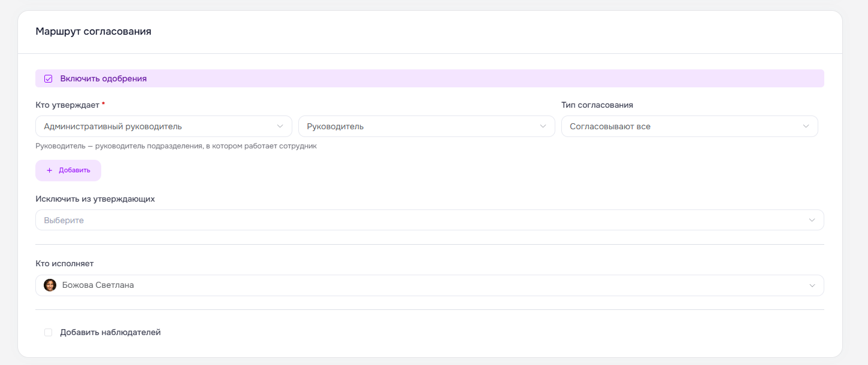Screen dimensions: 868x365
Task: Click the Исключить из утверждающих label
Action: (95, 199)
